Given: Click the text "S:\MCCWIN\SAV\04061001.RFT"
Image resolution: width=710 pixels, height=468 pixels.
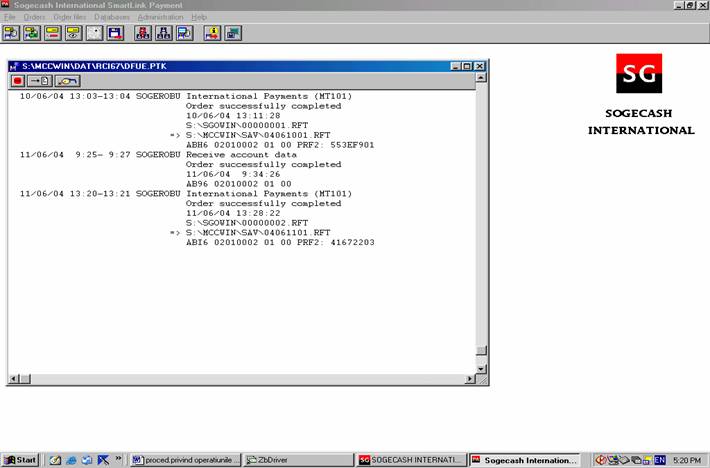Looking at the screenshot, I should pos(258,135).
